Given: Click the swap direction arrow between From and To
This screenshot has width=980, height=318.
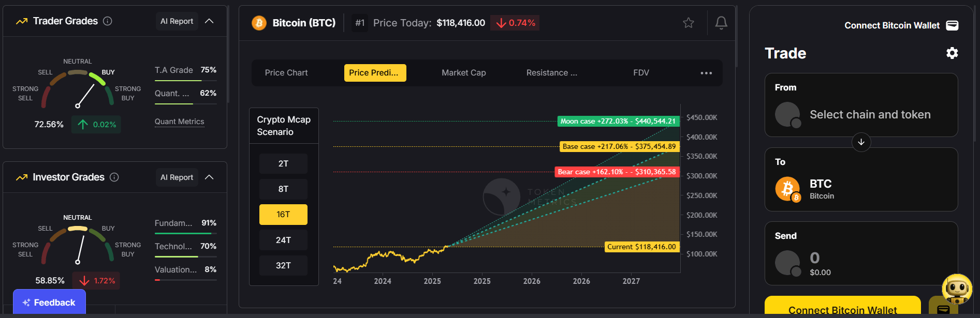Looking at the screenshot, I should [x=861, y=142].
